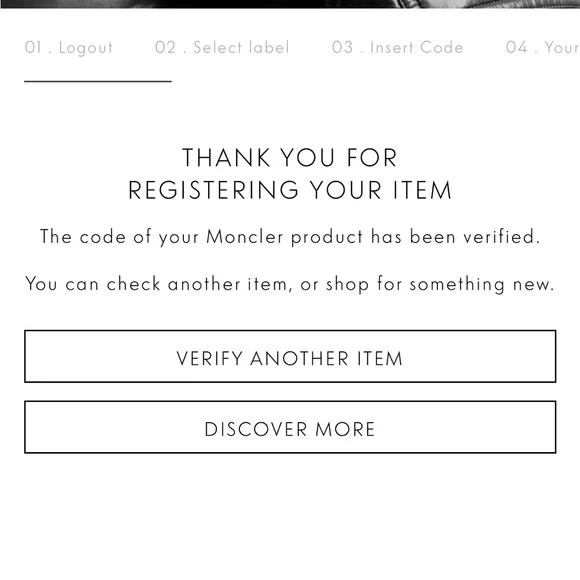Click the "You can check another item" sentence
Image resolution: width=580 pixels, height=580 pixels.
290,284
